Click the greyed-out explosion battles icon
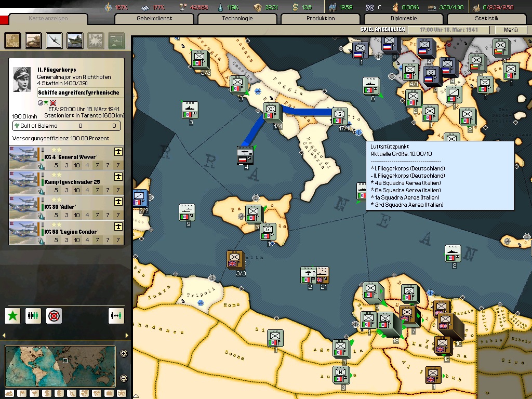This screenshot has width=532, height=399. coord(96,41)
